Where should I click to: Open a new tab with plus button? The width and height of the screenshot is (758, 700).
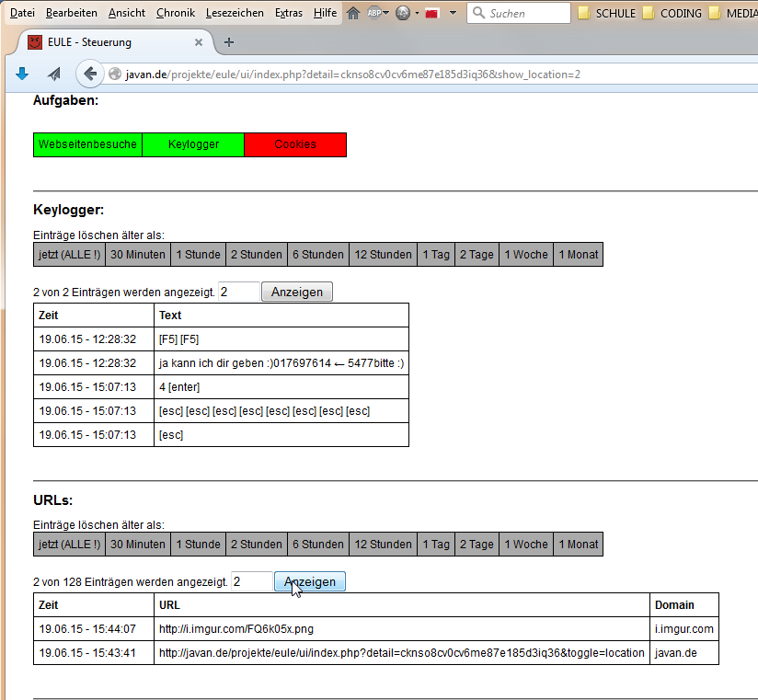(x=229, y=42)
